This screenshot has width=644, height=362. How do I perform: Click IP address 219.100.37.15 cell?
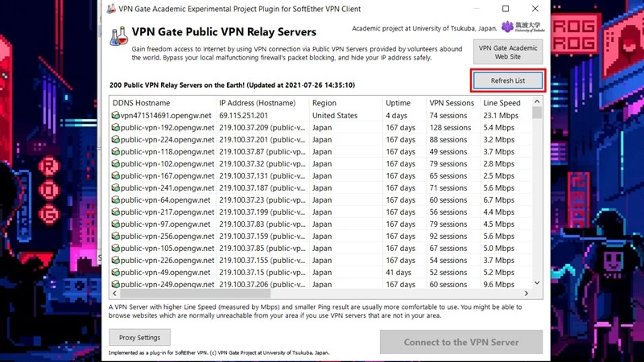pos(262,272)
